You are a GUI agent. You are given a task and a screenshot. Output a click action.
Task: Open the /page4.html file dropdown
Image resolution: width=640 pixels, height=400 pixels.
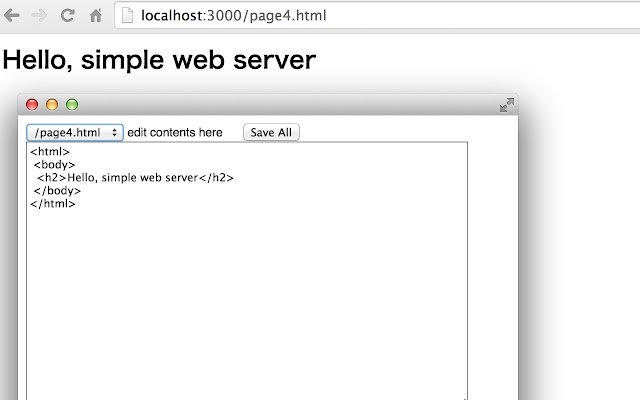coord(75,133)
